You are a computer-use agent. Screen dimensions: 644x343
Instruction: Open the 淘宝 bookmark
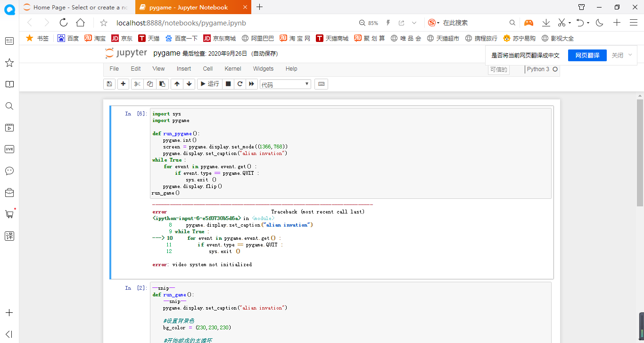pos(95,38)
